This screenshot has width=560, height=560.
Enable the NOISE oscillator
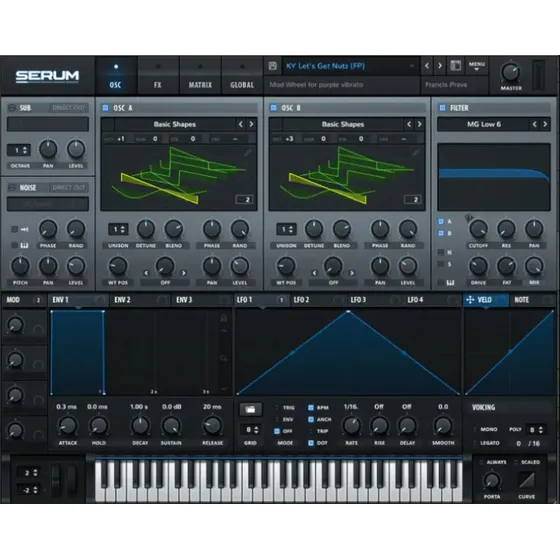click(12, 188)
